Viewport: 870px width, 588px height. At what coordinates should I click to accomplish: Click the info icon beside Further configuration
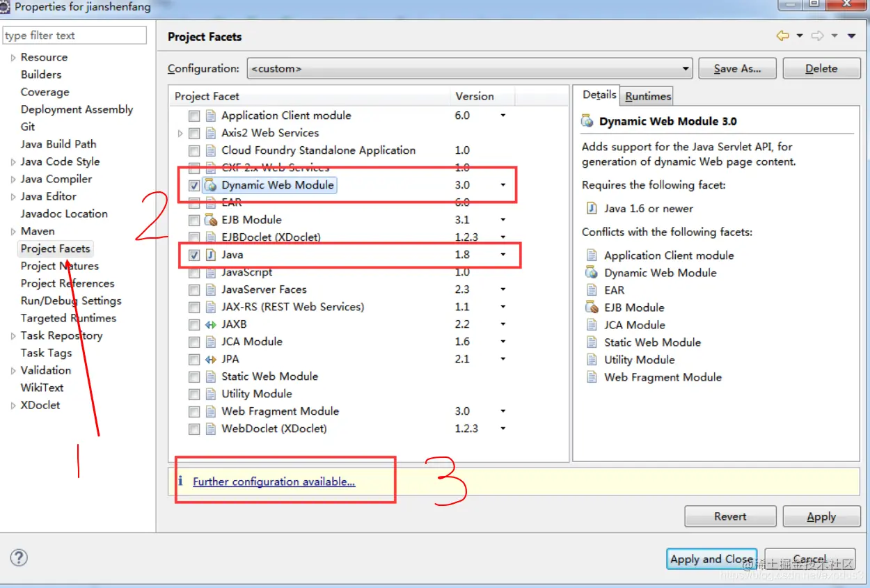(180, 481)
